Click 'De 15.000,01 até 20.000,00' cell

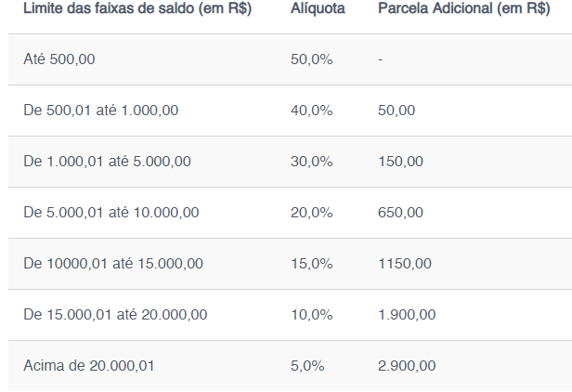(115, 315)
